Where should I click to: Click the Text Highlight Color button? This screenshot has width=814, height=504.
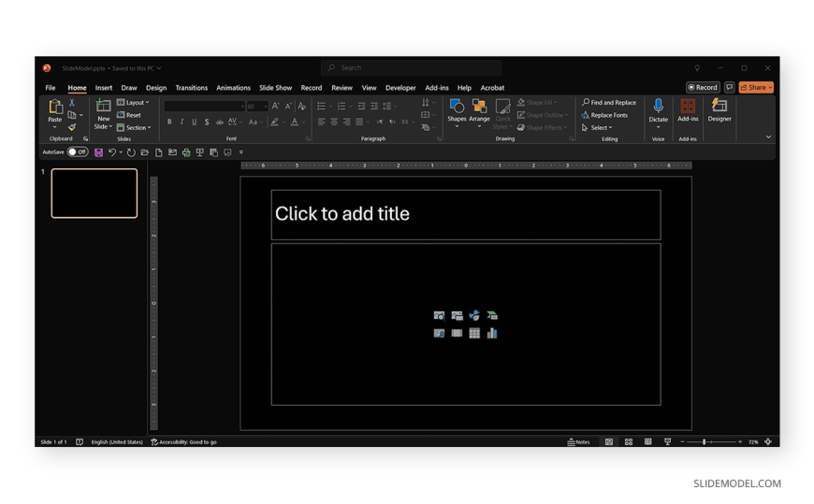[275, 122]
